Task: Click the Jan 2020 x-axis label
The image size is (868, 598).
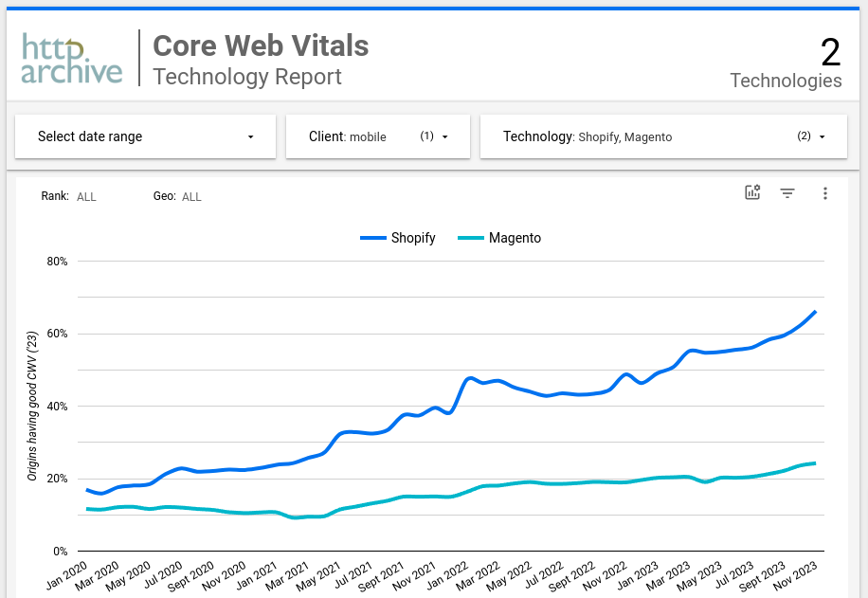Action: [x=67, y=574]
